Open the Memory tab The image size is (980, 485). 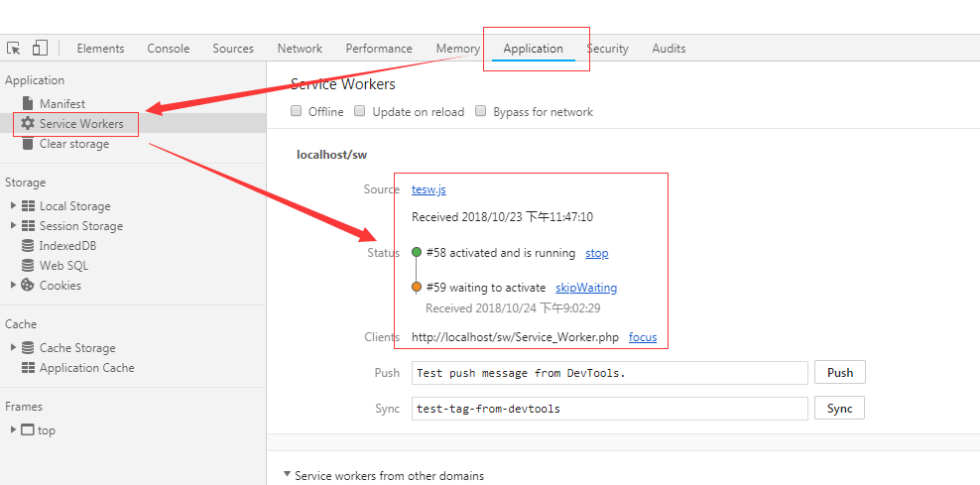[x=458, y=49]
